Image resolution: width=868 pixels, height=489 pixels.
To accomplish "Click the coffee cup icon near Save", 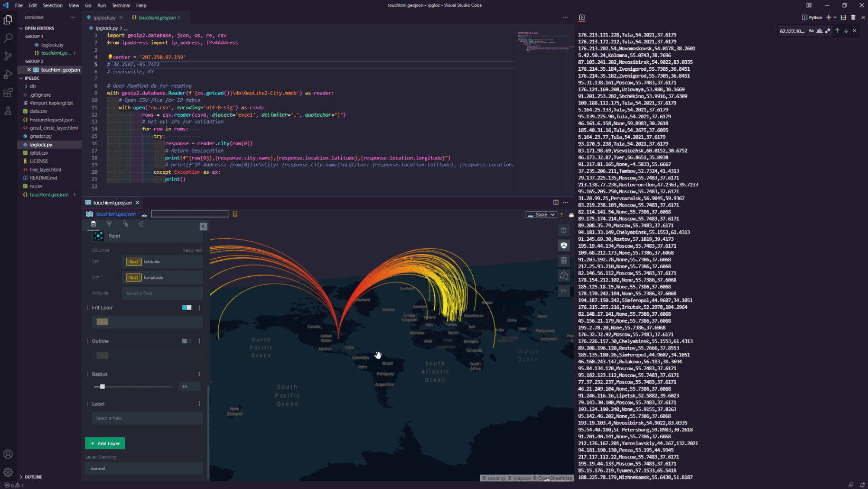I will click(x=571, y=215).
